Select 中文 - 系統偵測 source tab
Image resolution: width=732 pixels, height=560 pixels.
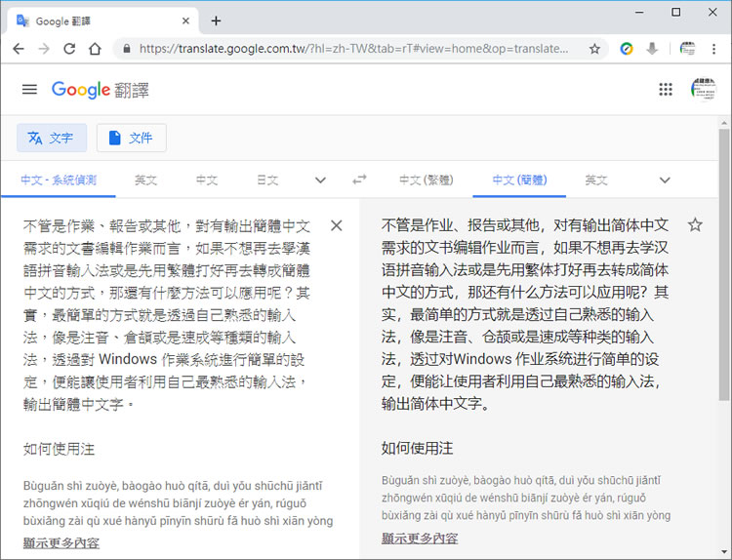pyautogui.click(x=59, y=180)
